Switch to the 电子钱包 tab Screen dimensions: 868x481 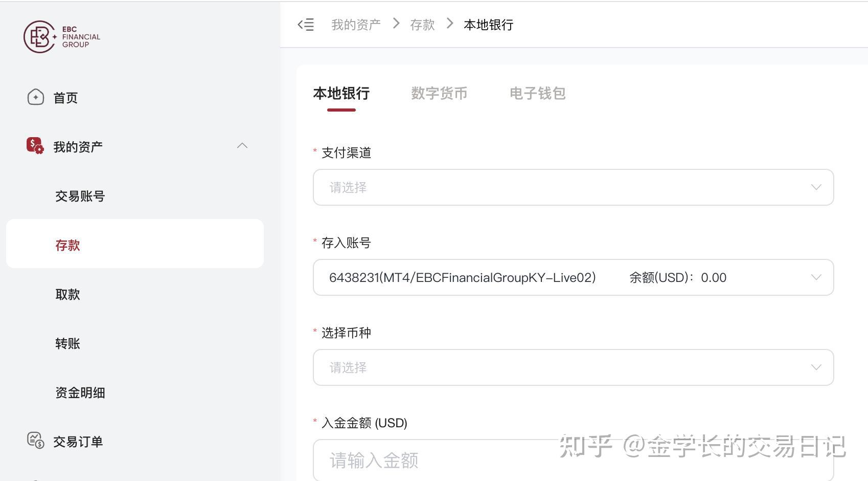click(x=537, y=93)
